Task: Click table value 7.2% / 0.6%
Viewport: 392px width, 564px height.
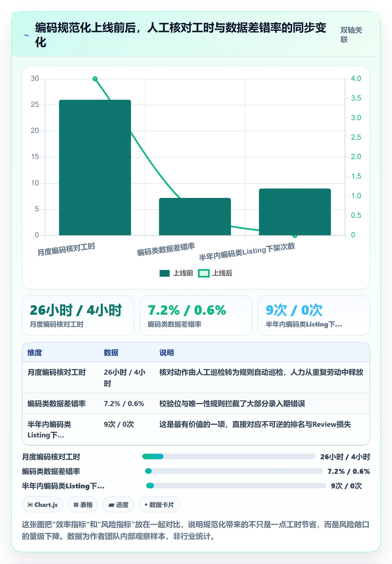Action: point(124,404)
